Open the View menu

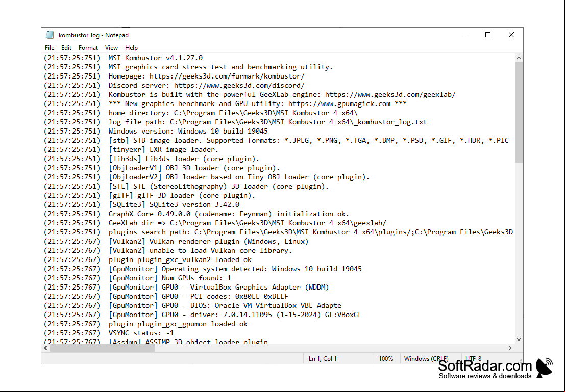pyautogui.click(x=111, y=48)
